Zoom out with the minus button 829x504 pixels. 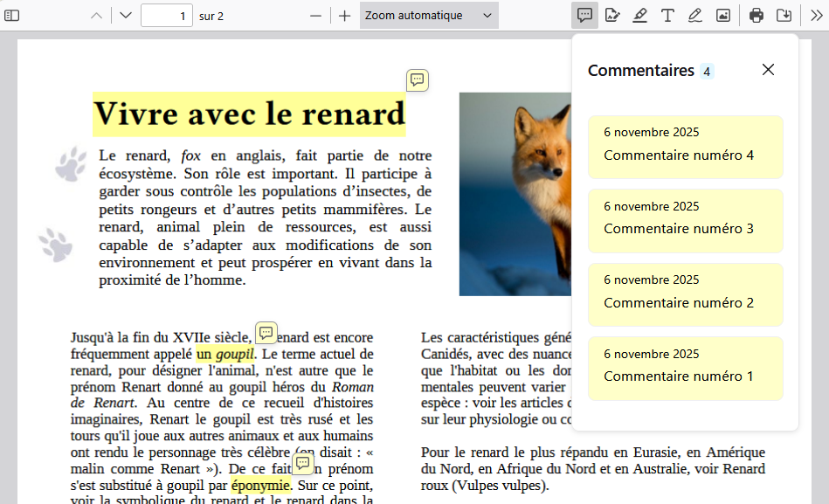pos(316,16)
